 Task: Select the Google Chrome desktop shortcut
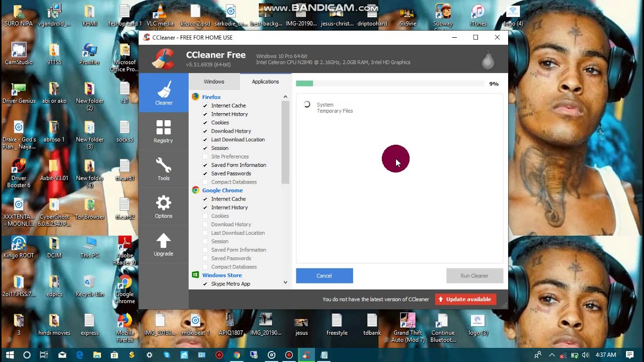(x=125, y=289)
